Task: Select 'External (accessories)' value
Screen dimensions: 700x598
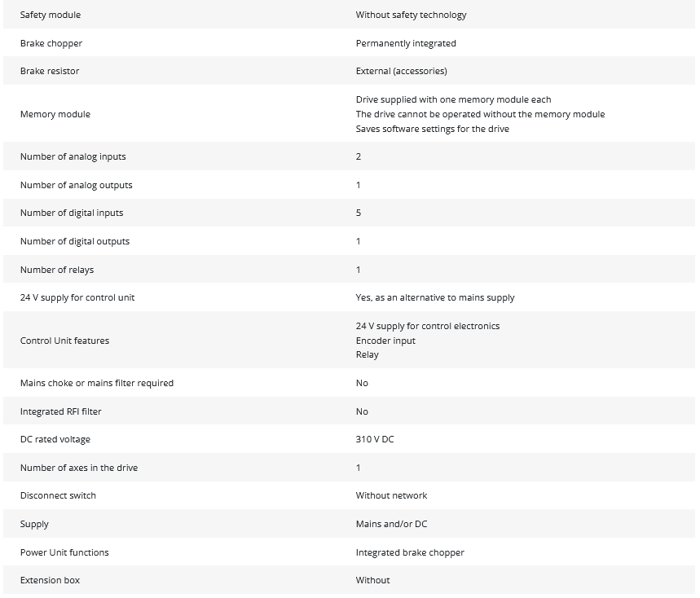Action: point(401,71)
